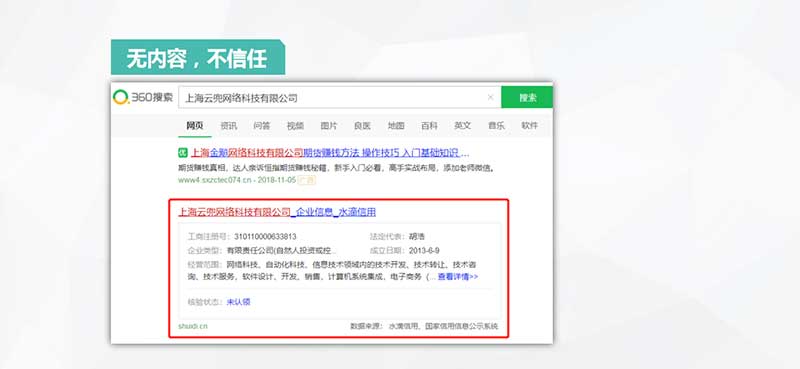Select the 网页 tab
This screenshot has height=369, width=800.
click(x=194, y=126)
